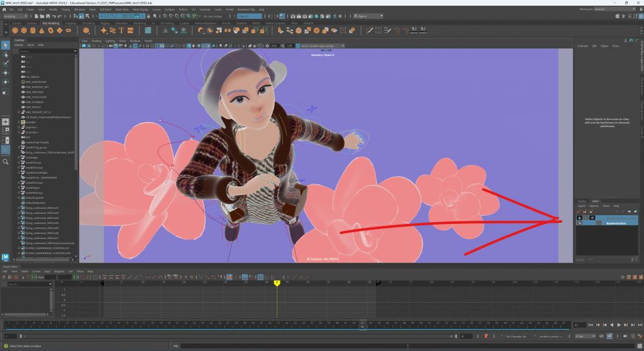The height and width of the screenshot is (351, 644).
Task: Click the current frame number field
Action: pos(579,325)
